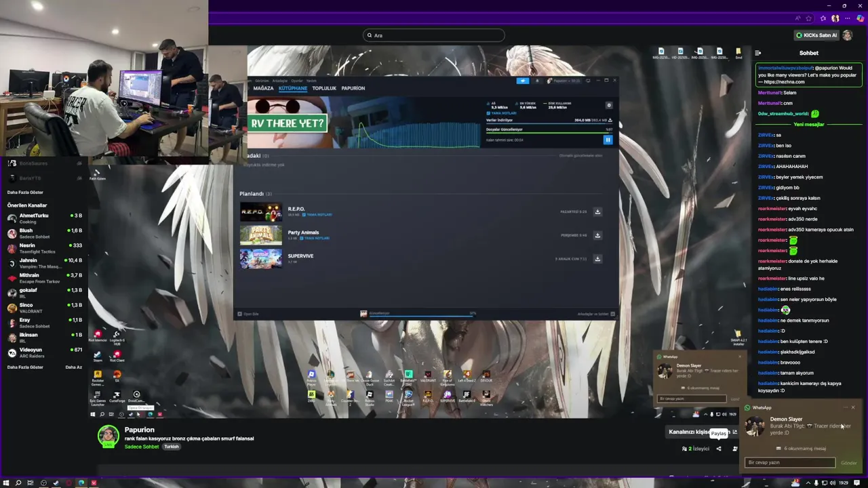Image resolution: width=868 pixels, height=488 pixels.
Task: Expand recommended list with lower Daha Fazla Göster
Action: click(25, 367)
